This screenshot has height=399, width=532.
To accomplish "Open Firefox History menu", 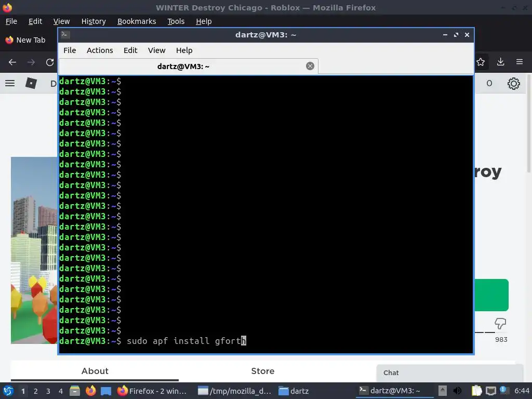I will pyautogui.click(x=94, y=21).
